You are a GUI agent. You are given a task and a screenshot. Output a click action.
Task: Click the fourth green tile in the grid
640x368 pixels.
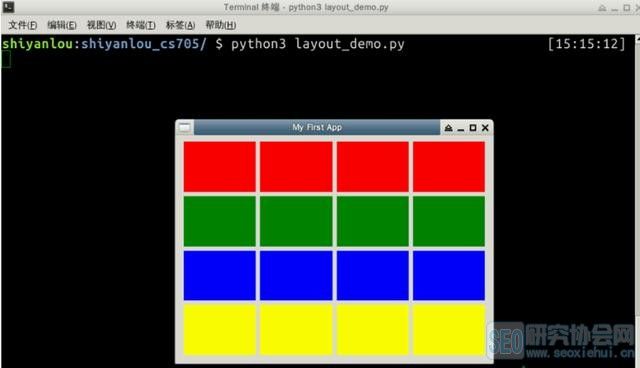click(x=449, y=222)
